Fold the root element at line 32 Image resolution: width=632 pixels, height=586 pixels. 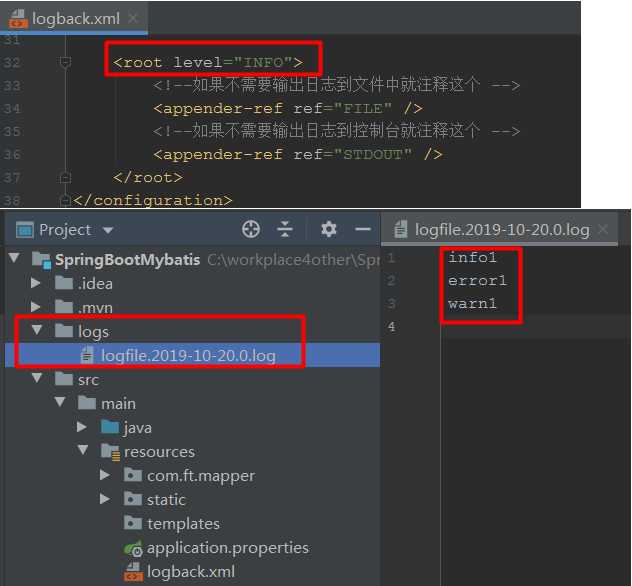[65, 62]
